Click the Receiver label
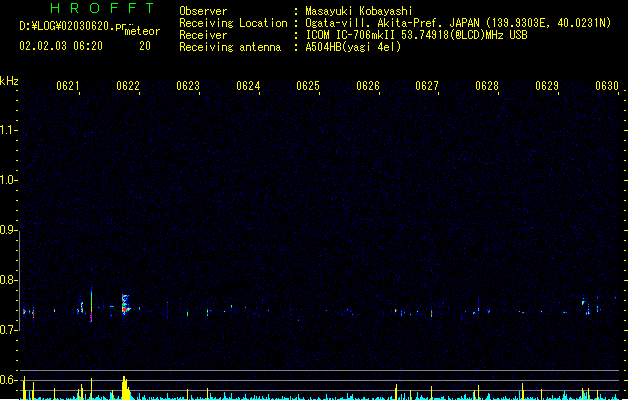629x400 pixels. [203, 35]
